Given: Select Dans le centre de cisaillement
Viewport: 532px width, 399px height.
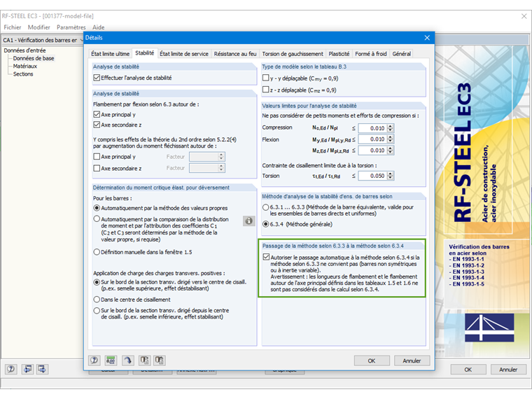Looking at the screenshot, I should tap(97, 300).
